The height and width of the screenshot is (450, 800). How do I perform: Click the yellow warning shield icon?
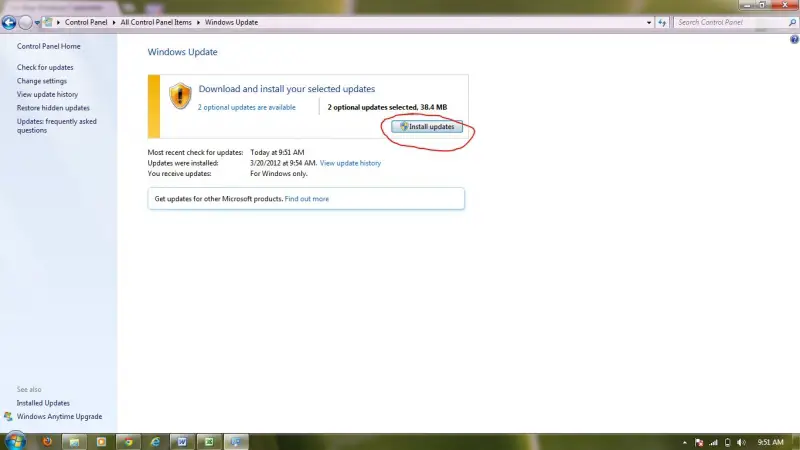tap(180, 96)
